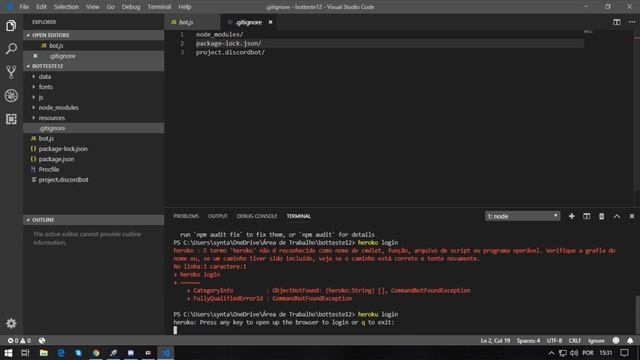Expand the data folder
This screenshot has width=640, height=360.
click(x=94, y=77)
